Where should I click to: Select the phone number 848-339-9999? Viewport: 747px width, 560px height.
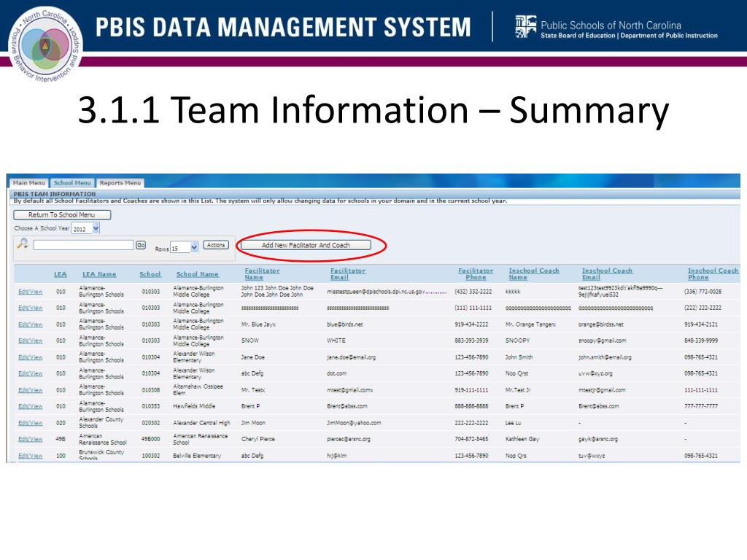[701, 341]
